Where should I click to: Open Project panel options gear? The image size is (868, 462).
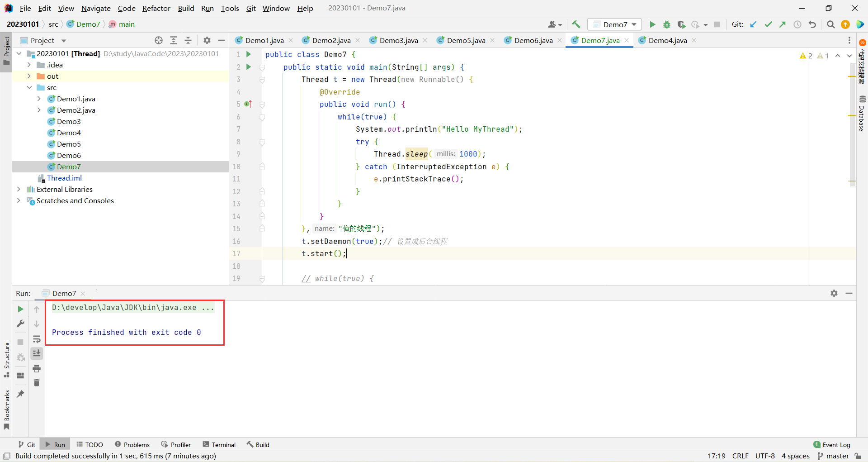(x=207, y=40)
